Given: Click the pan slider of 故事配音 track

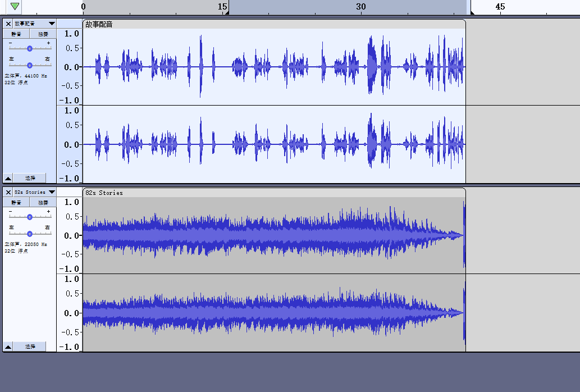Looking at the screenshot, I should [30, 64].
